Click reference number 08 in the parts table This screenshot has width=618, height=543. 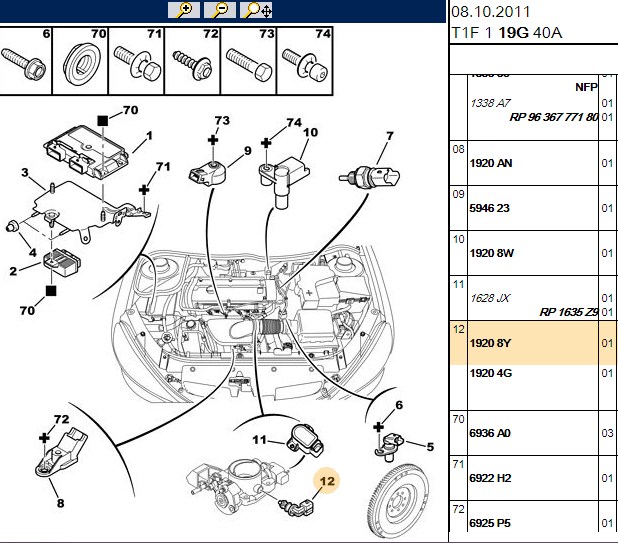click(x=458, y=149)
